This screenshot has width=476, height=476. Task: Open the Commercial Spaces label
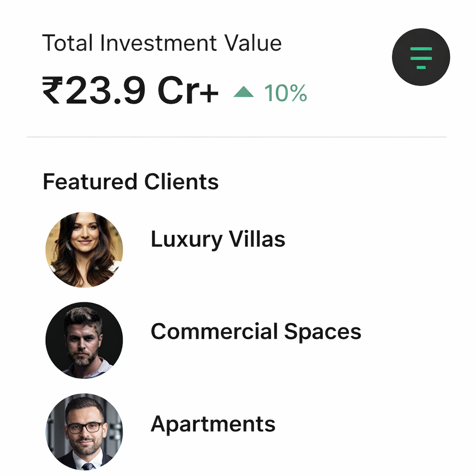pos(256,332)
